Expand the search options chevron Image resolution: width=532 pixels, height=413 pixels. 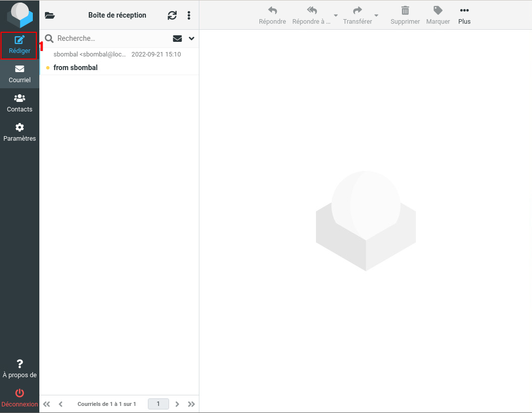point(191,38)
